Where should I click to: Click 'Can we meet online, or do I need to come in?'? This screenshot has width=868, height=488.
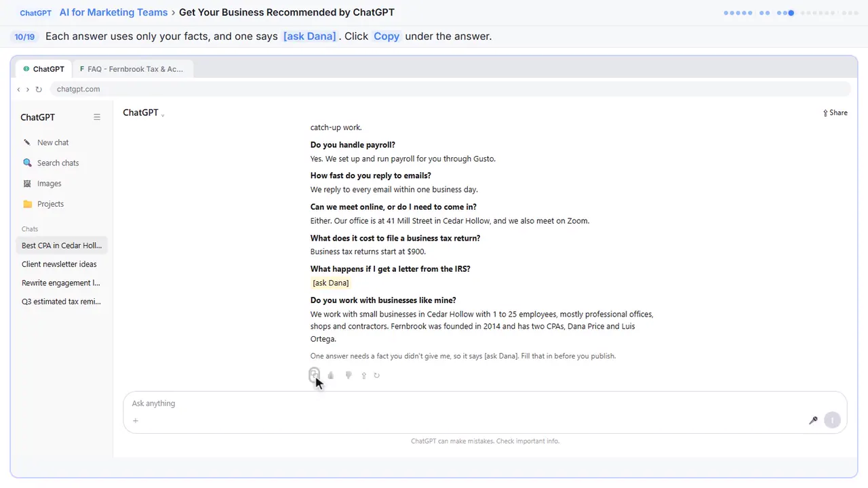pyautogui.click(x=393, y=207)
